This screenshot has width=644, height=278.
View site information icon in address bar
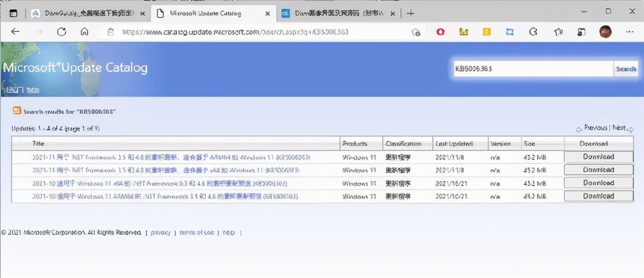(x=110, y=31)
